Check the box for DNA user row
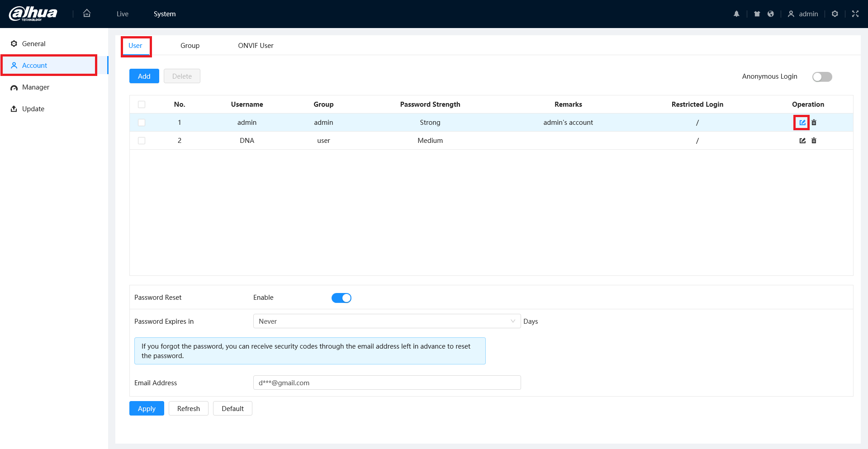Screen dimensions: 868x449 click(142, 141)
